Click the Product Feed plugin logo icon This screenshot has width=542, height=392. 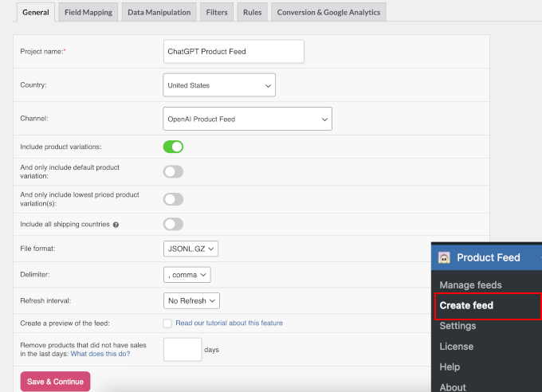click(444, 257)
